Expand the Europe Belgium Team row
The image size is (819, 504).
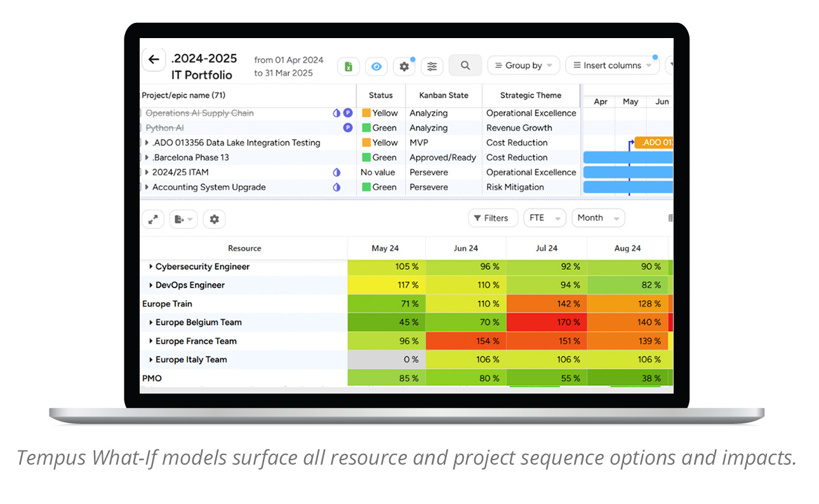pos(150,322)
